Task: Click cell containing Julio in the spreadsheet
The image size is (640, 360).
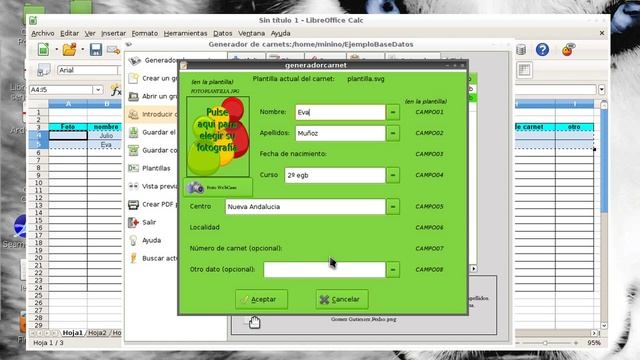Action: point(106,136)
